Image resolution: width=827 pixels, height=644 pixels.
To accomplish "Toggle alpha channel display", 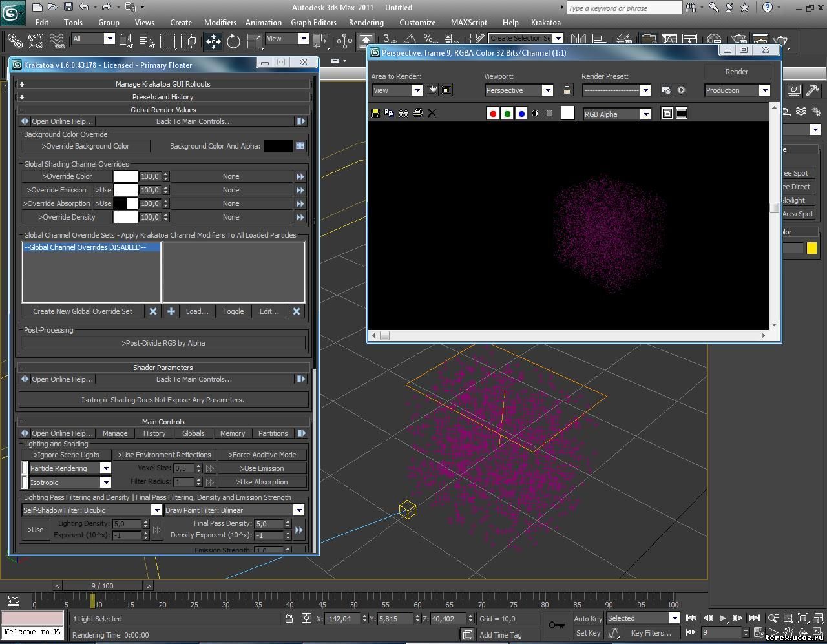I will coord(535,114).
